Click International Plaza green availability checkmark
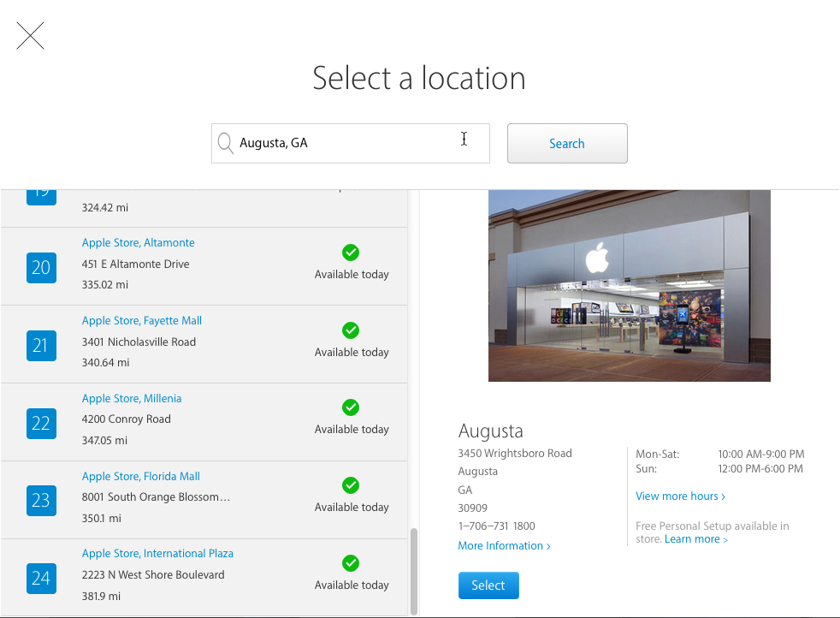Viewport: 840px width, 618px height. pyautogui.click(x=351, y=563)
